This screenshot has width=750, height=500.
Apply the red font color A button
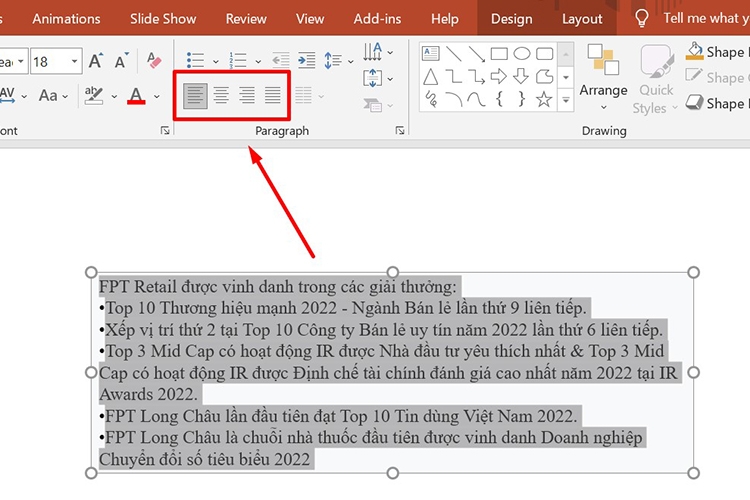pos(136,96)
